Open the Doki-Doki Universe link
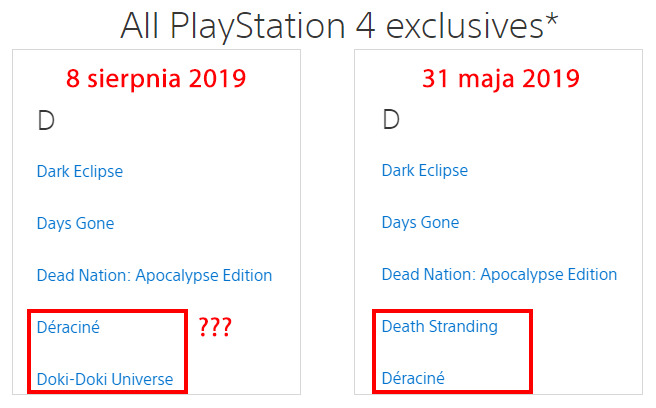Screen dimensions: 656x408 pos(105,379)
